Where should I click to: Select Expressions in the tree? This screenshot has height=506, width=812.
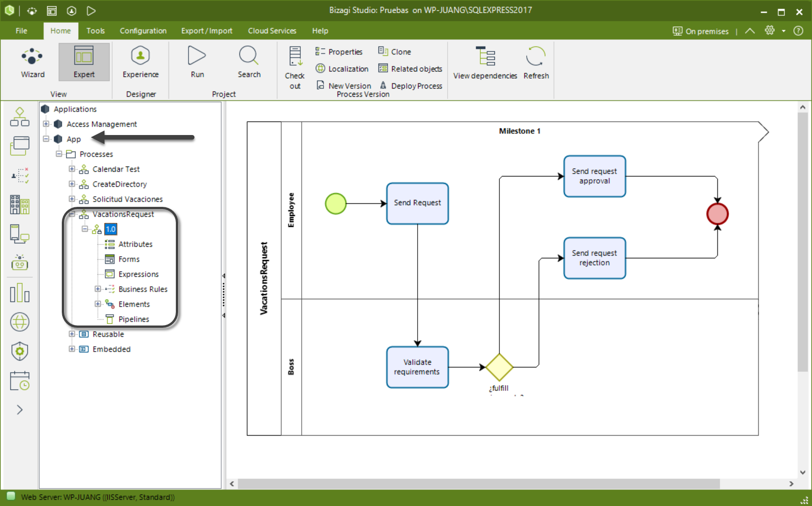[x=139, y=274]
